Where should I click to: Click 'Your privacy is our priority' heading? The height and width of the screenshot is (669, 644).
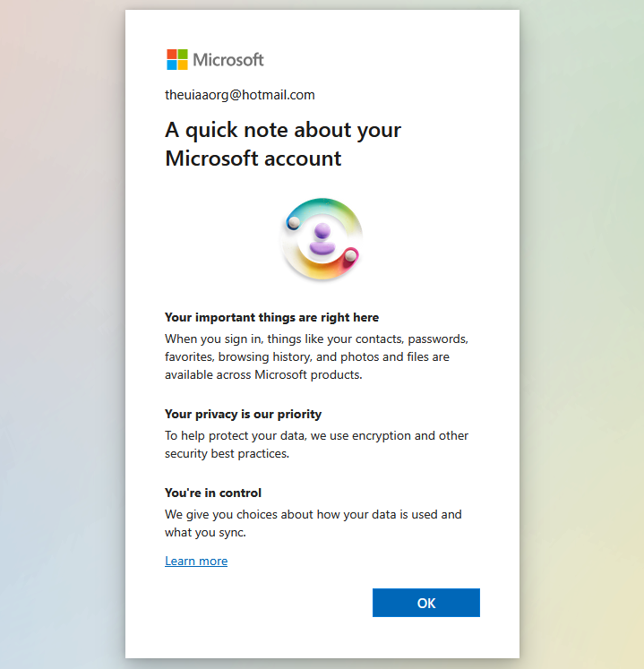[x=244, y=415]
